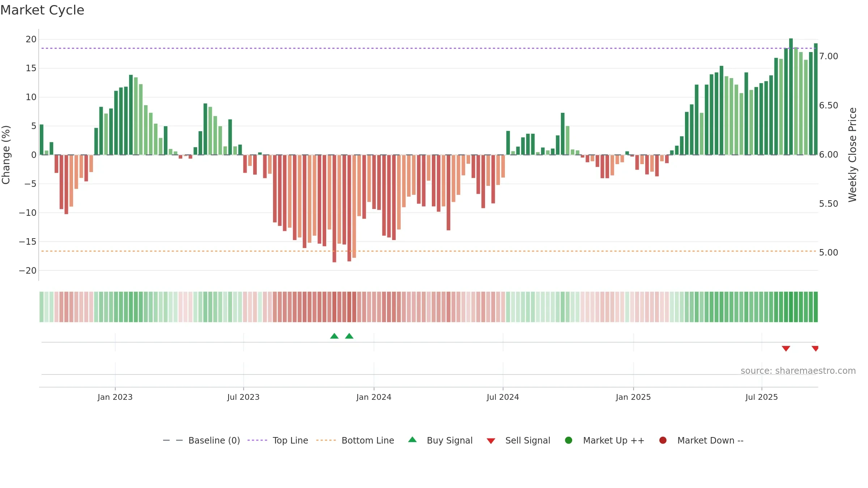Click the 5.00 price axis label
The height and width of the screenshot is (488, 868).
pyautogui.click(x=829, y=253)
